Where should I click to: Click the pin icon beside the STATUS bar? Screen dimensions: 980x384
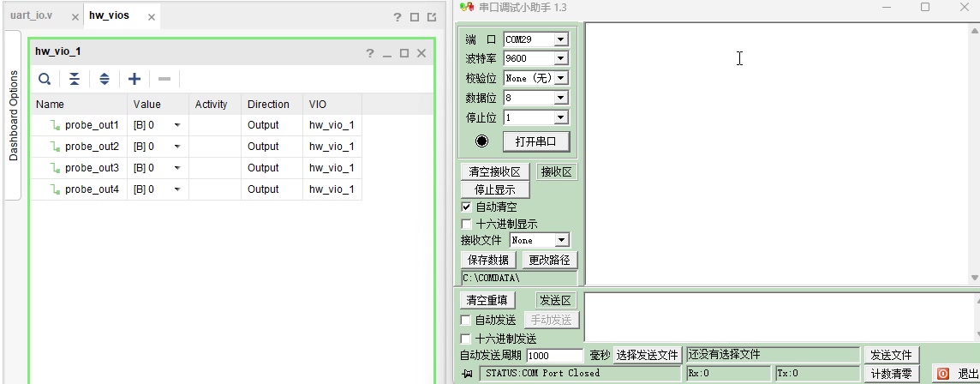point(468,374)
